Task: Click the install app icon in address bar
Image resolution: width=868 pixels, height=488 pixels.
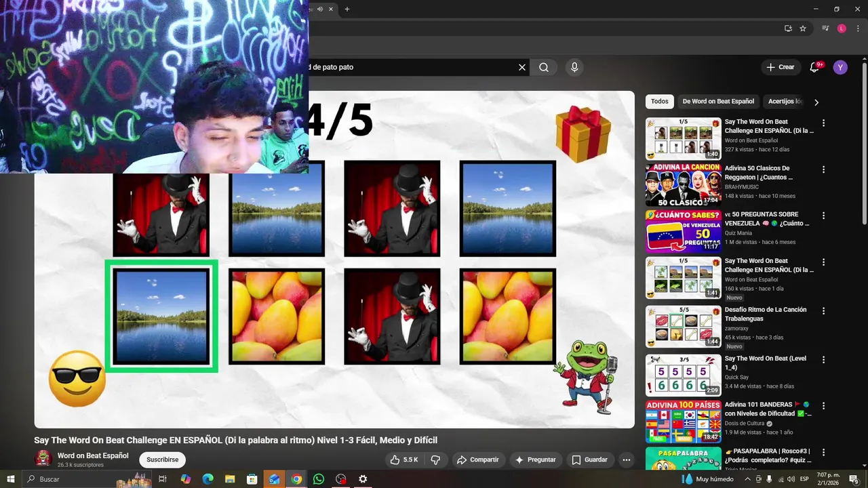Action: tap(788, 28)
